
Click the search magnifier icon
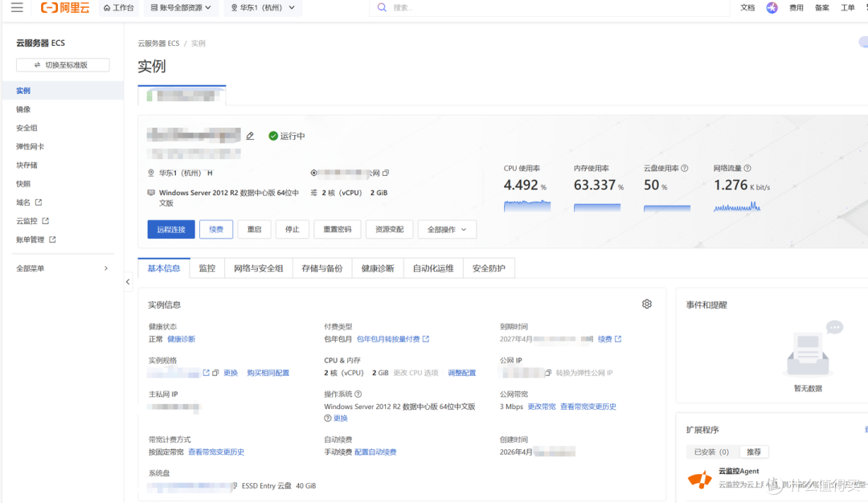click(382, 8)
